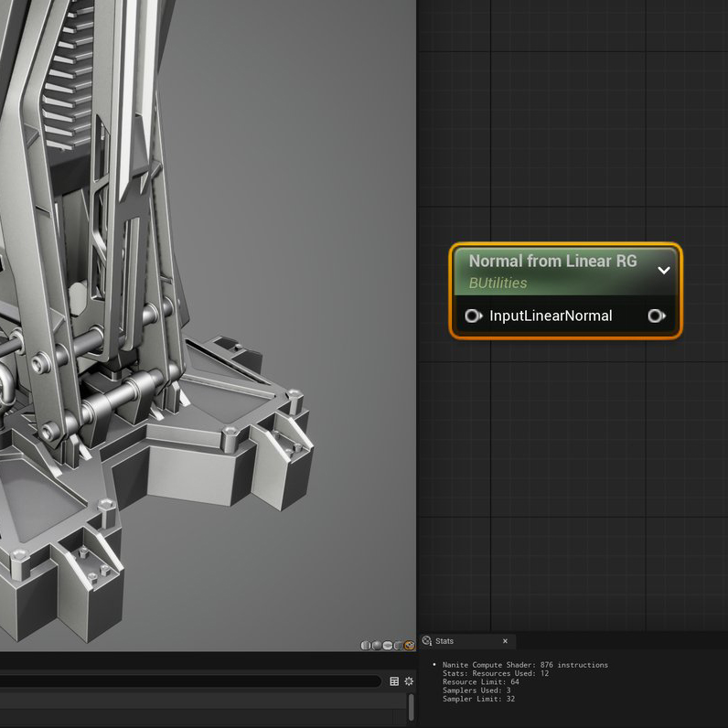Click the InputLinearNormal input pin
The height and width of the screenshot is (728, 728).
tap(474, 316)
